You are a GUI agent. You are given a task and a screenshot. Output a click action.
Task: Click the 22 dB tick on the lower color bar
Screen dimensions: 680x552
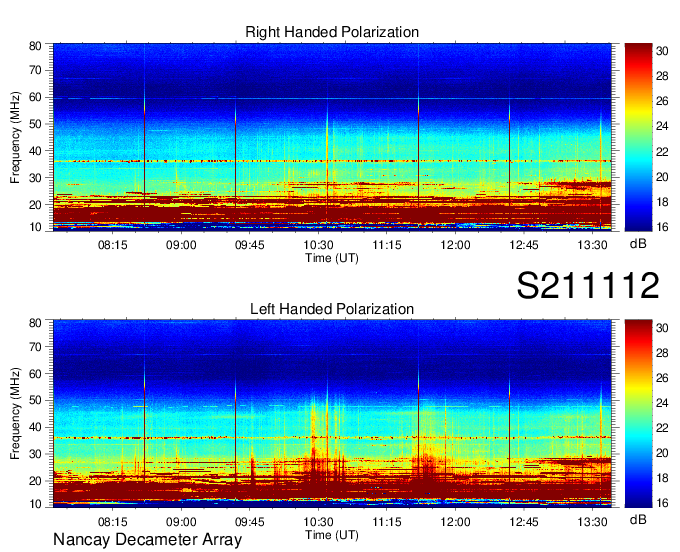coord(662,428)
